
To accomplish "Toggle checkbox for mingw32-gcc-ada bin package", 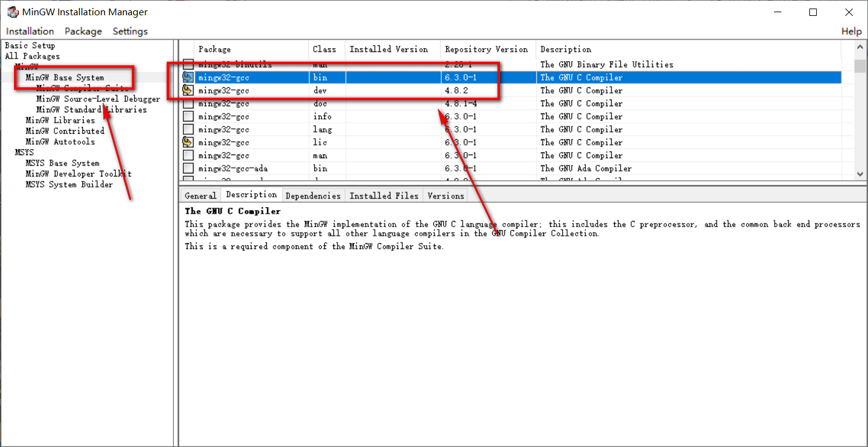I will (188, 168).
